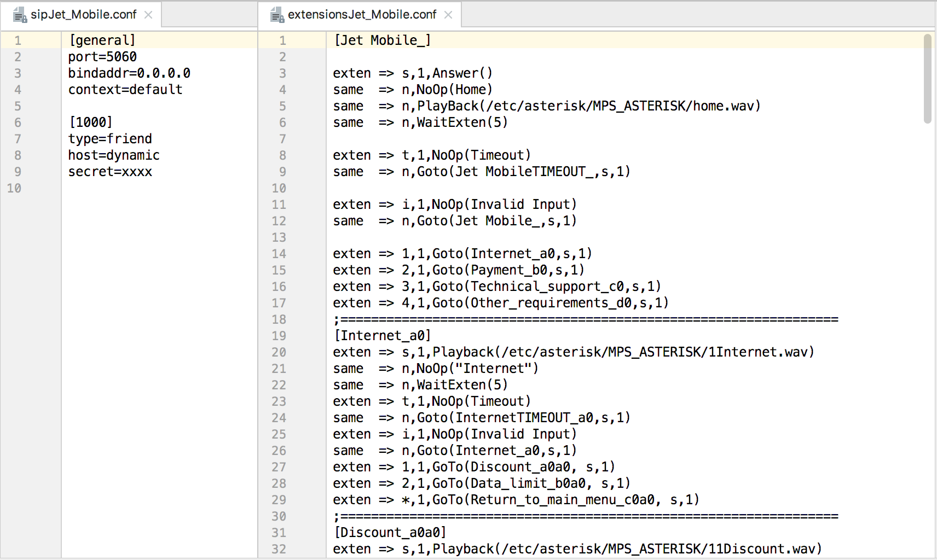Click the [Discount_a0a0] context header
Screen dimensions: 937x560
(390, 533)
